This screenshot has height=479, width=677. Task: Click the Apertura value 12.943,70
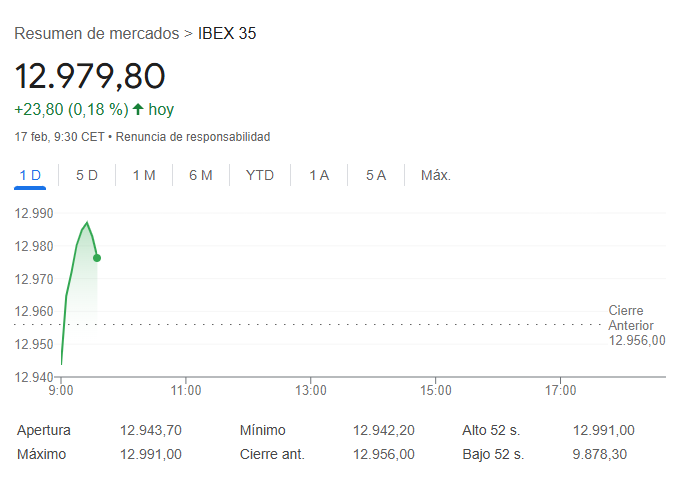tap(151, 430)
